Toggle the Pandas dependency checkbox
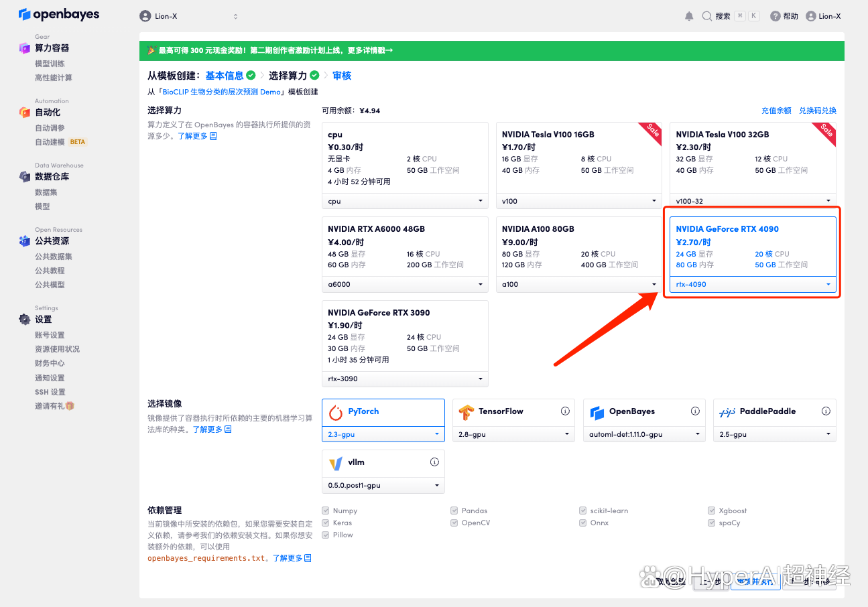868x607 pixels. (x=454, y=511)
